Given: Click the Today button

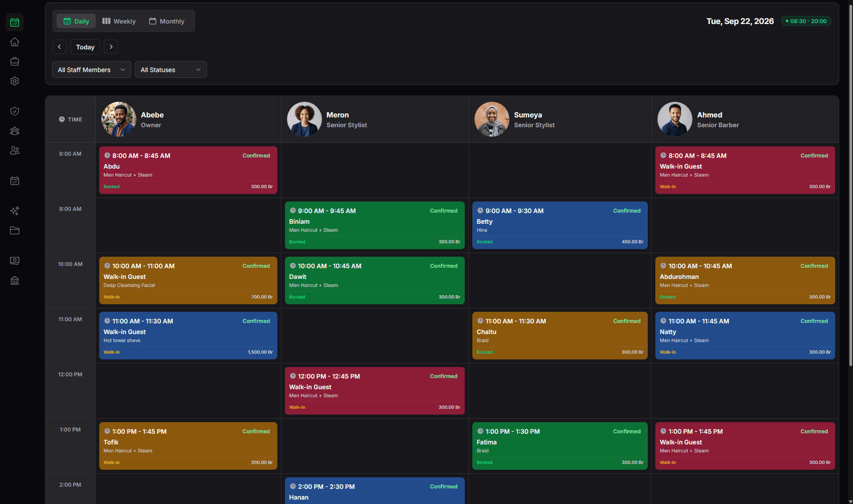Looking at the screenshot, I should coord(85,47).
